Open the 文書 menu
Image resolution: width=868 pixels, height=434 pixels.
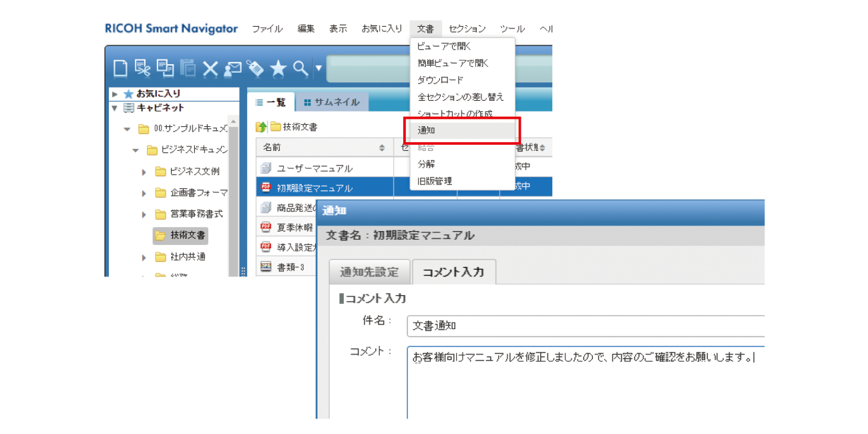tap(426, 28)
